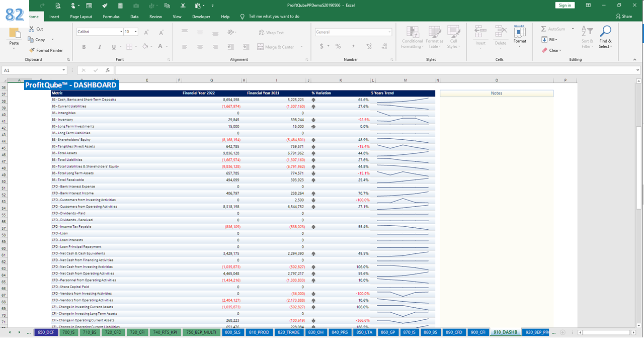Open Fill Color dropdown arrow
The width and height of the screenshot is (644, 362).
[x=151, y=47]
